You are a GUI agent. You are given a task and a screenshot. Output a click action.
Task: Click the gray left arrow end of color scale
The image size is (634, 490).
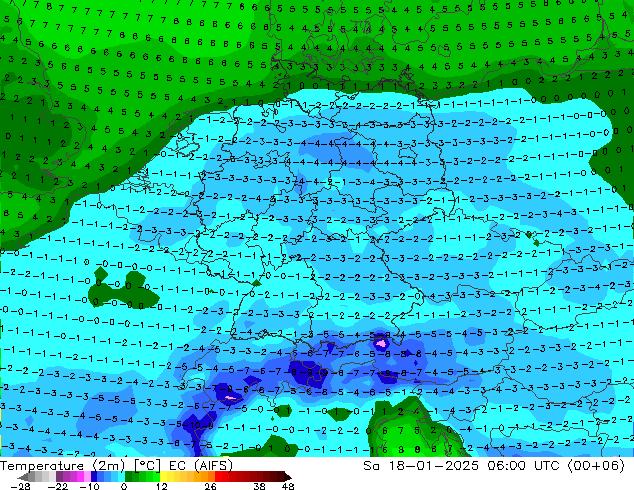(x=23, y=477)
